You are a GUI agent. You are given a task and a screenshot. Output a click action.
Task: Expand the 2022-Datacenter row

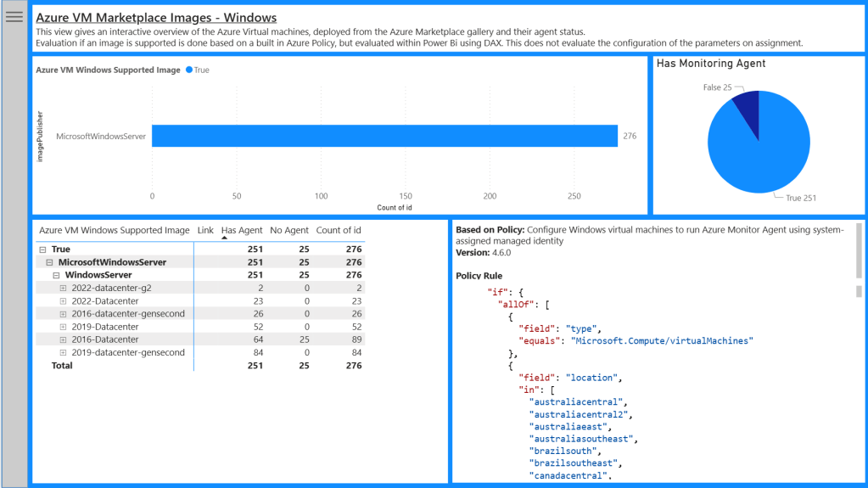pyautogui.click(x=64, y=301)
